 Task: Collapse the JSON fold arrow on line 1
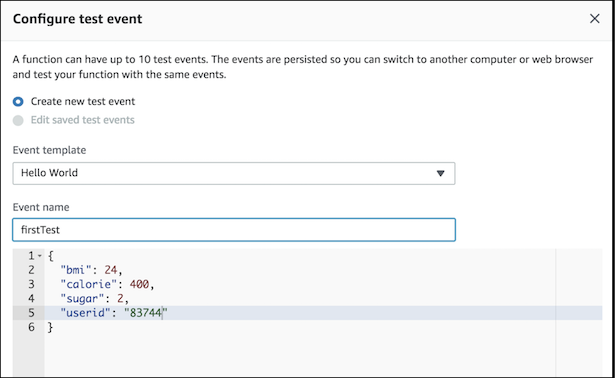[40, 256]
